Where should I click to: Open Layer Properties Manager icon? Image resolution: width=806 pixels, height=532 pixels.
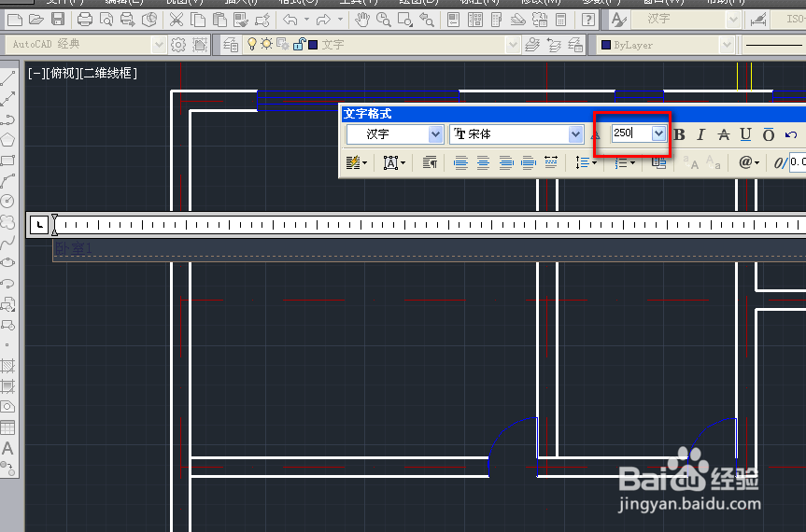pos(231,45)
